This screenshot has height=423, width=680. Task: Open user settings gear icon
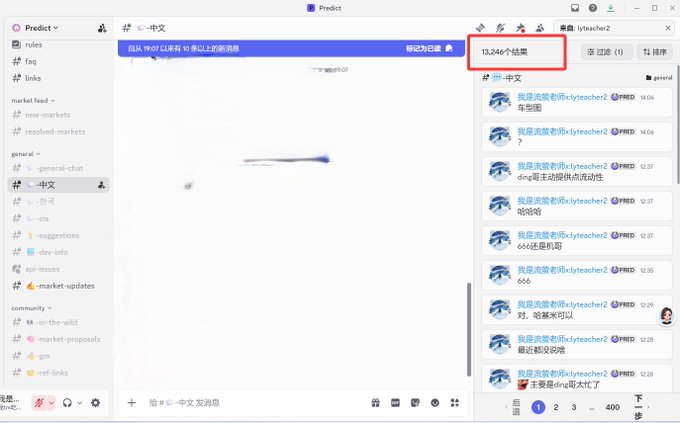[95, 403]
